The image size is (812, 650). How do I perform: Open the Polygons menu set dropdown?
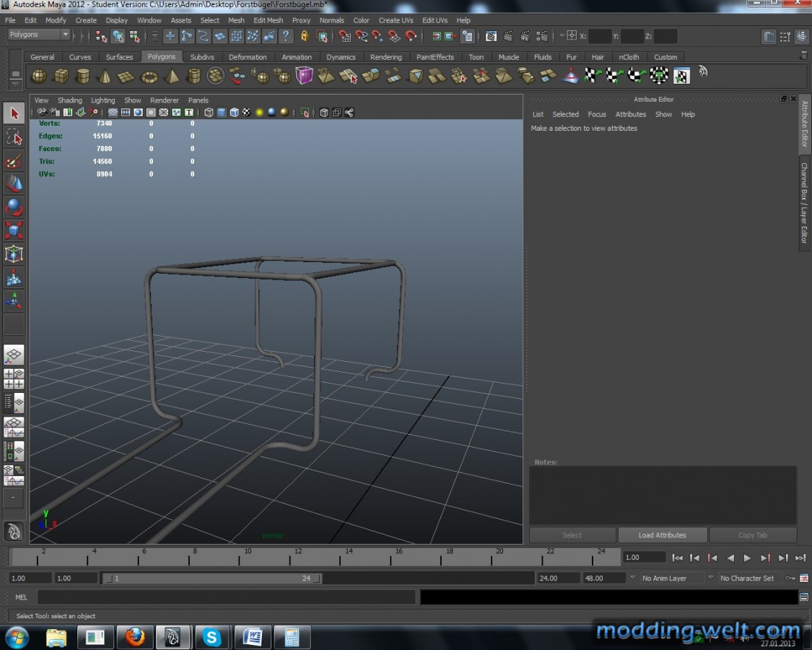click(40, 34)
